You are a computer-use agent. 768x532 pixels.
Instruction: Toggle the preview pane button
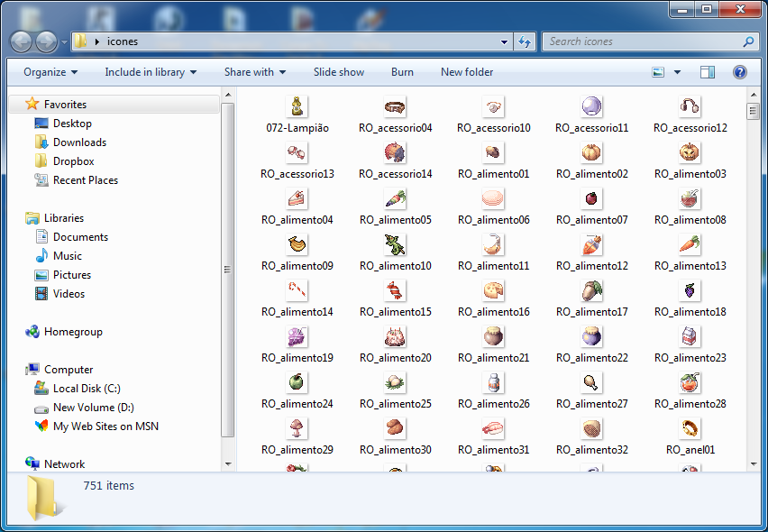point(708,72)
